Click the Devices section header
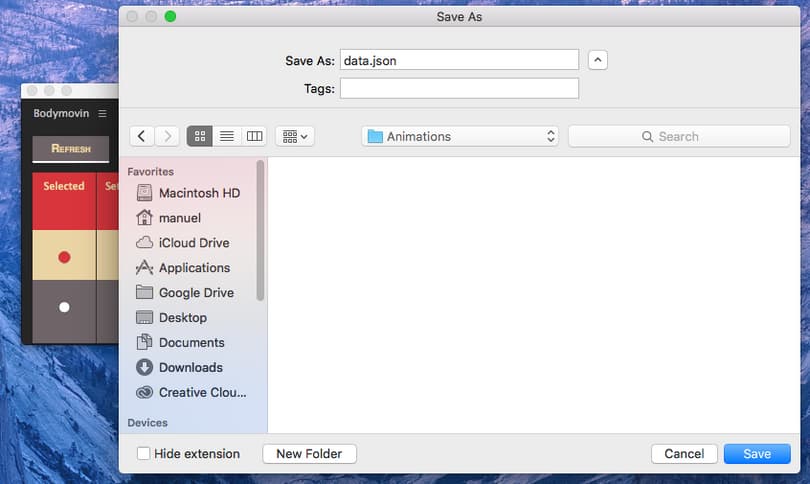The image size is (810, 484). (x=147, y=423)
